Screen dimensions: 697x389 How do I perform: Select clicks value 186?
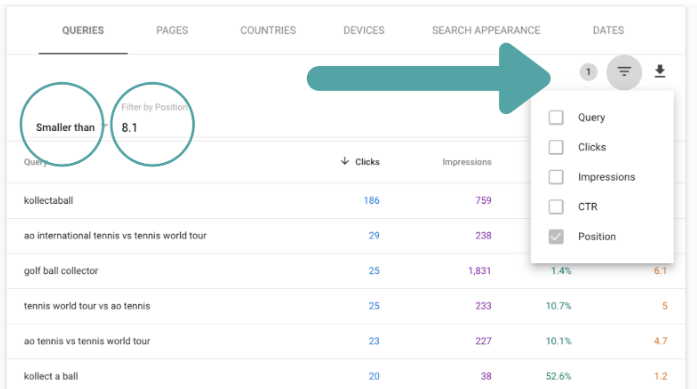[x=372, y=201]
